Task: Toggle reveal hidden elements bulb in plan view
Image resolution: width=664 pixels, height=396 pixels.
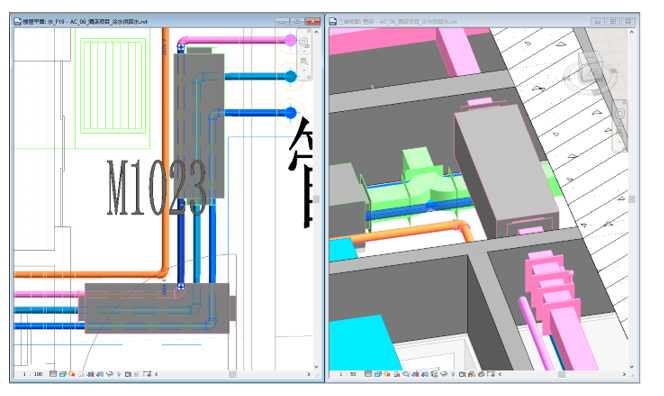Action: click(x=119, y=374)
